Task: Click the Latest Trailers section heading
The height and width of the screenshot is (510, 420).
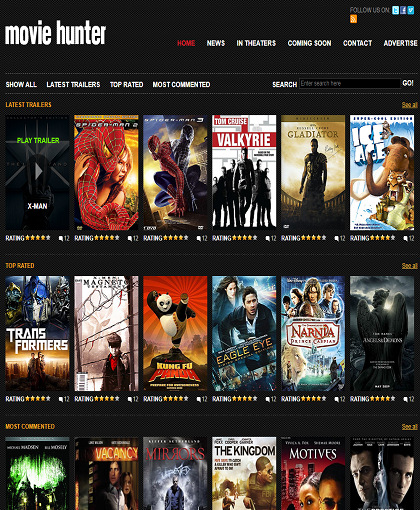Action: click(28, 105)
